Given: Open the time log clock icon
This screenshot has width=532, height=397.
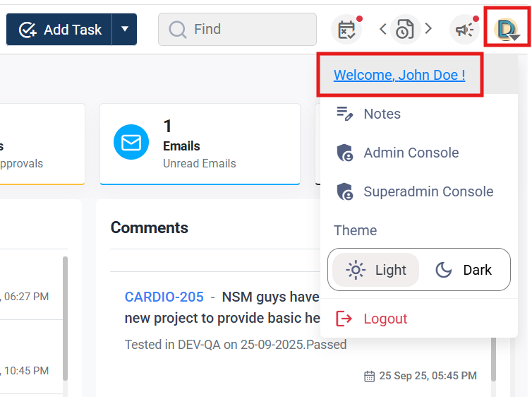Looking at the screenshot, I should (x=405, y=30).
